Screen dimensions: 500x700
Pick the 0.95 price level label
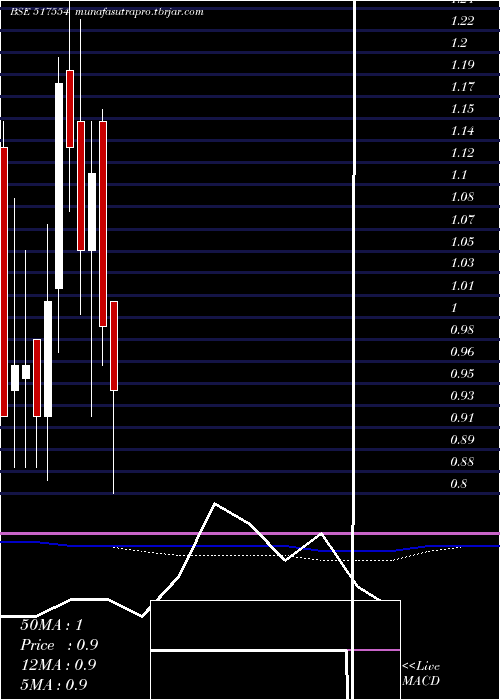tap(462, 374)
